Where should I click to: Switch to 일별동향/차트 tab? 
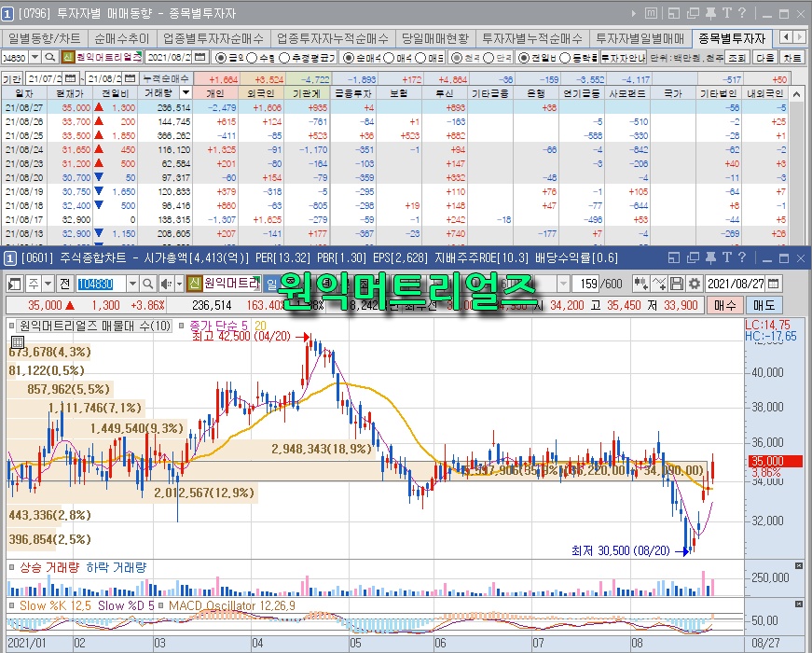tap(45, 38)
